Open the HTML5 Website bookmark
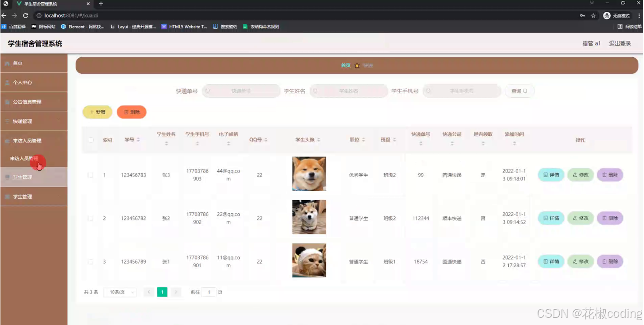 tap(184, 27)
